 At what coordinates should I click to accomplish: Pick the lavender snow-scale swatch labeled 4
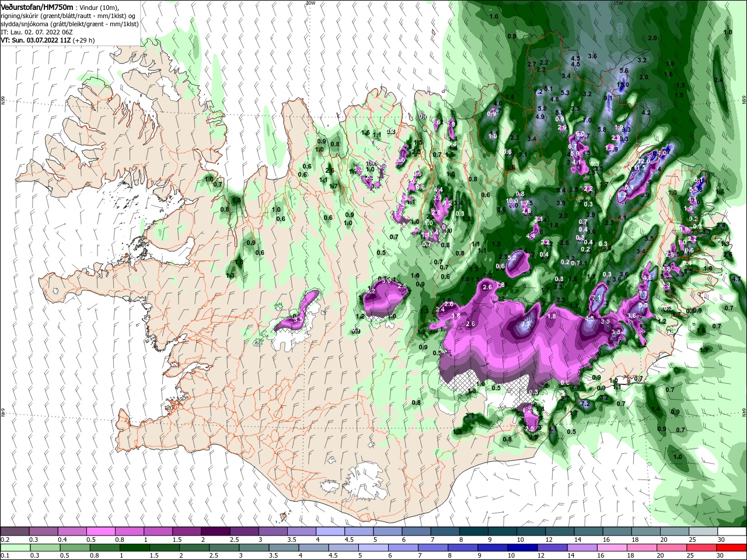click(330, 531)
